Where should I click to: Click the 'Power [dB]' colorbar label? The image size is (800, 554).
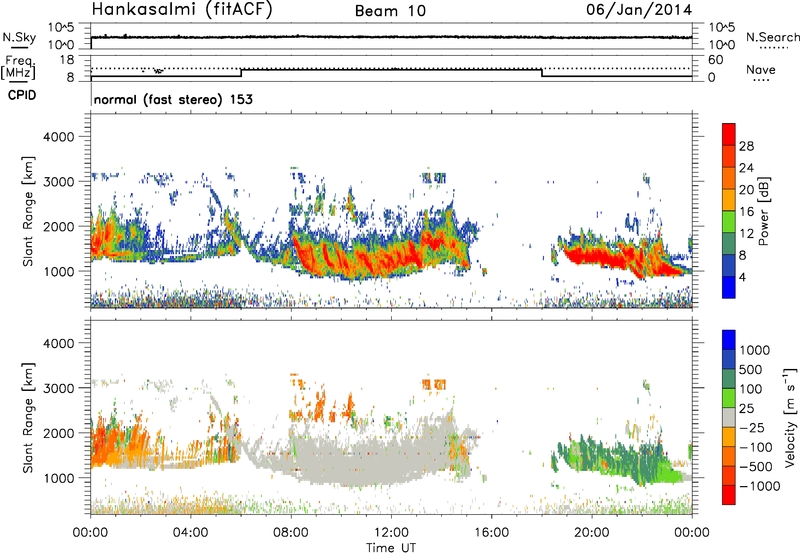pos(763,211)
